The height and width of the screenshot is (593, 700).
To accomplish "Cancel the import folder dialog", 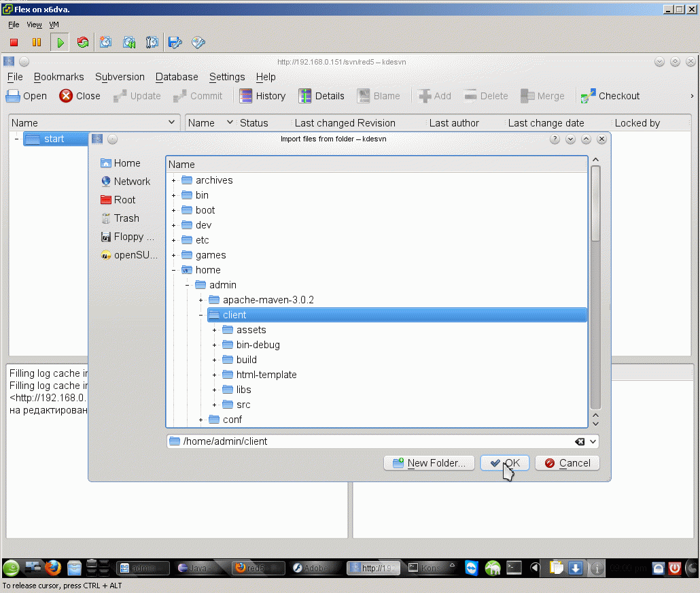I will (567, 463).
